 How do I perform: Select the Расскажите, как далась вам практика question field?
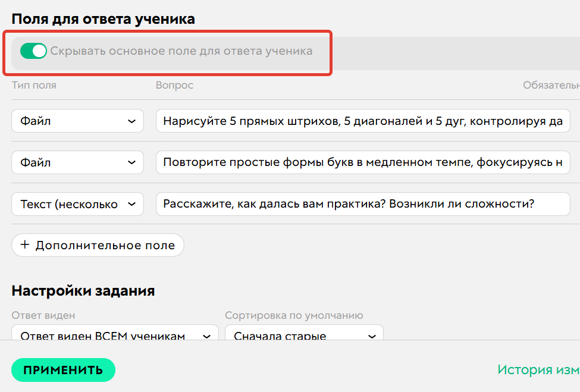[363, 203]
